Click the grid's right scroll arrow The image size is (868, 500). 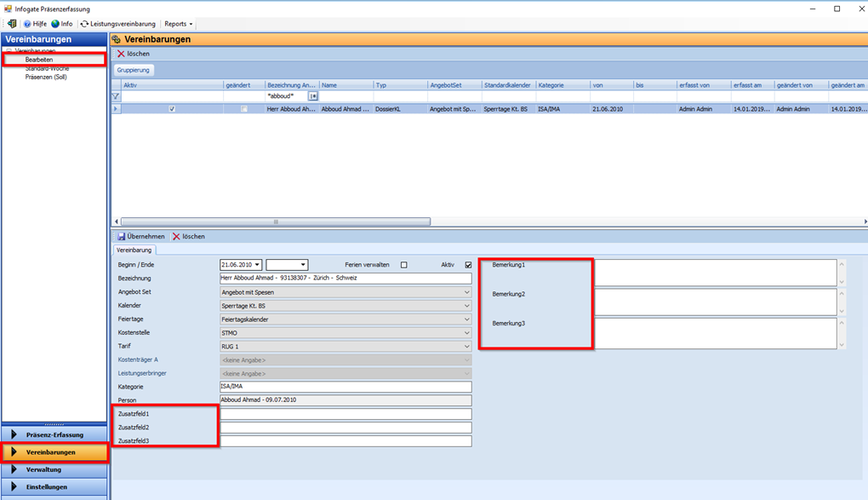coord(865,221)
